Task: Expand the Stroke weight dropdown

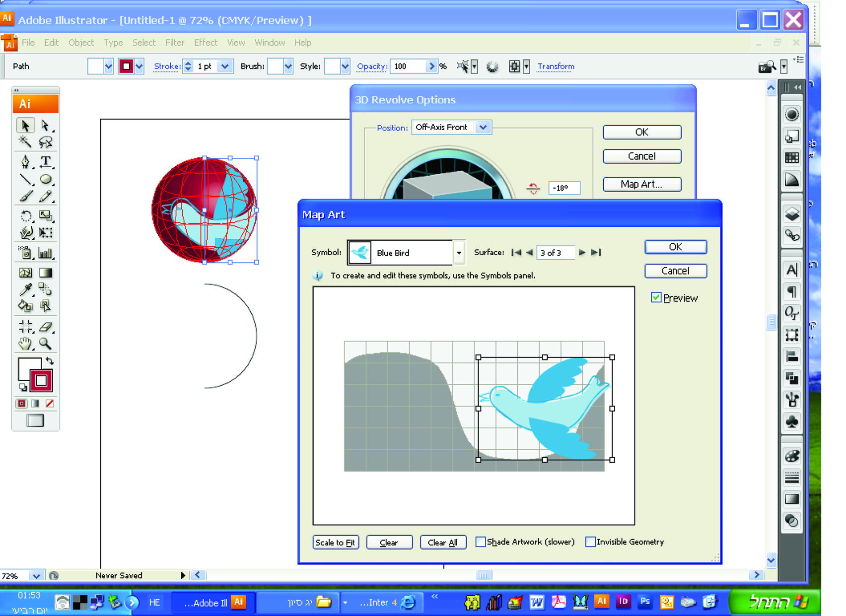Action: (x=225, y=66)
